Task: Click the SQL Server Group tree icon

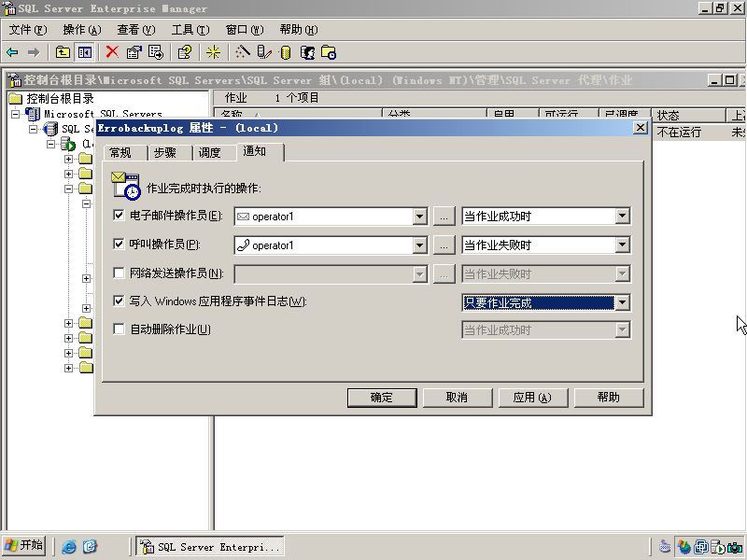Action: tap(50, 129)
